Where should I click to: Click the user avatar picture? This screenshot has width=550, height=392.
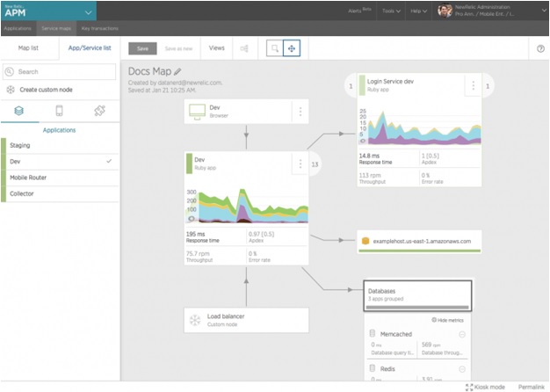445,11
